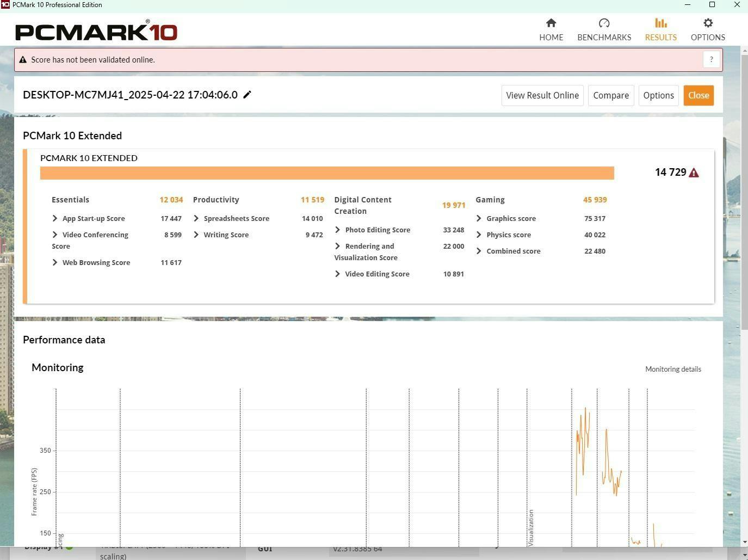Open the Options gear tab
This screenshot has height=560, width=748.
tap(708, 29)
